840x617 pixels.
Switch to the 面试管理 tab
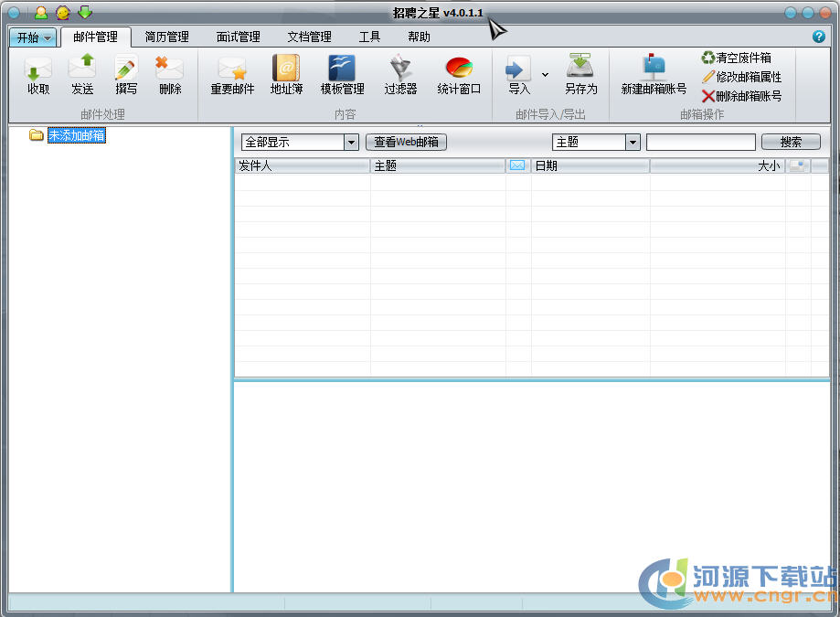pyautogui.click(x=238, y=37)
